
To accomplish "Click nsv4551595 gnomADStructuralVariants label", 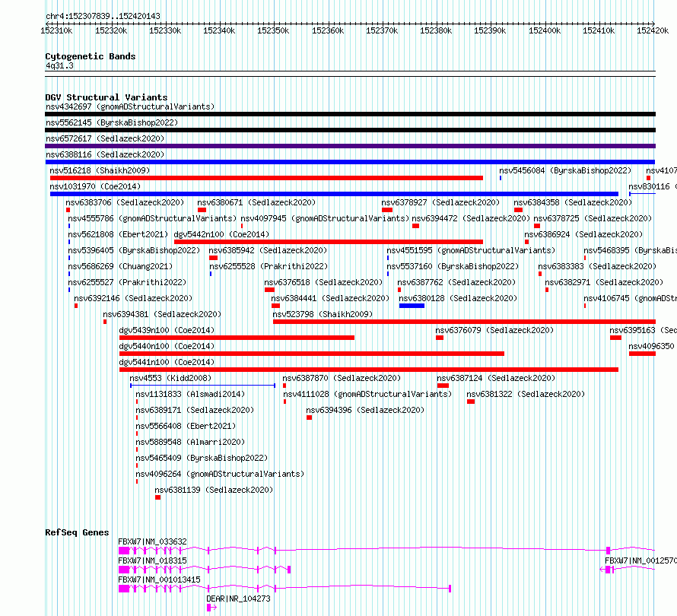I will point(471,250).
